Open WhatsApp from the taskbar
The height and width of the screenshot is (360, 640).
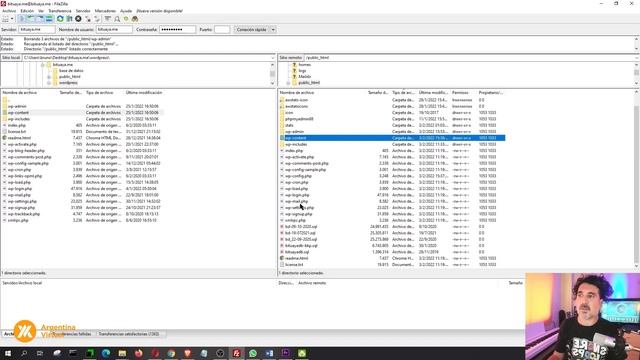pyautogui.click(x=253, y=353)
